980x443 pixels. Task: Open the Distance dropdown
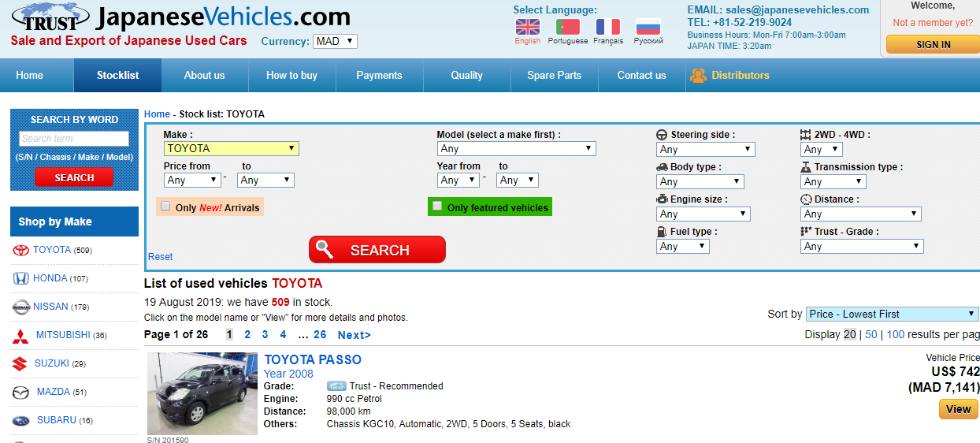(861, 214)
